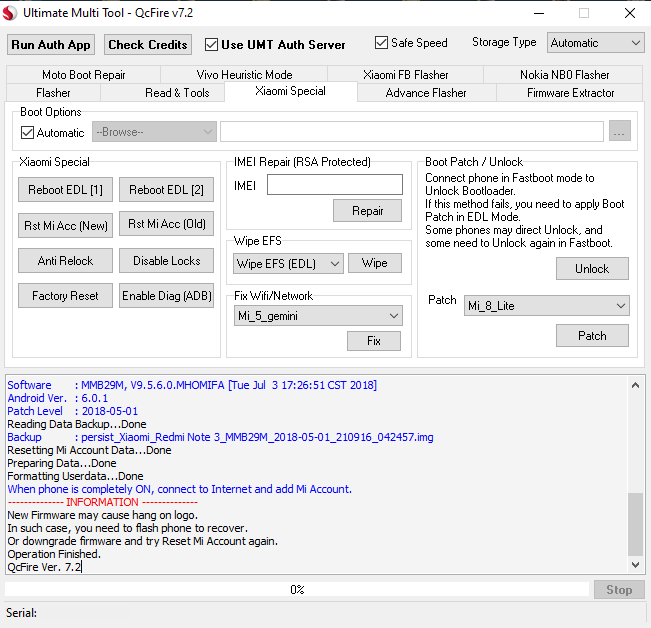Click 'Formatting Userdata...Done' log line
651x628 pixels.
(x=75, y=476)
